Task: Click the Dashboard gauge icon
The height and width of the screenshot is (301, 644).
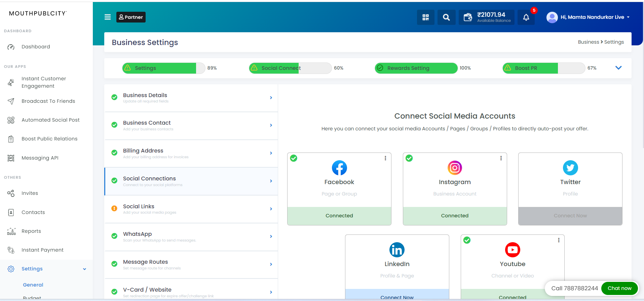Action: (11, 47)
